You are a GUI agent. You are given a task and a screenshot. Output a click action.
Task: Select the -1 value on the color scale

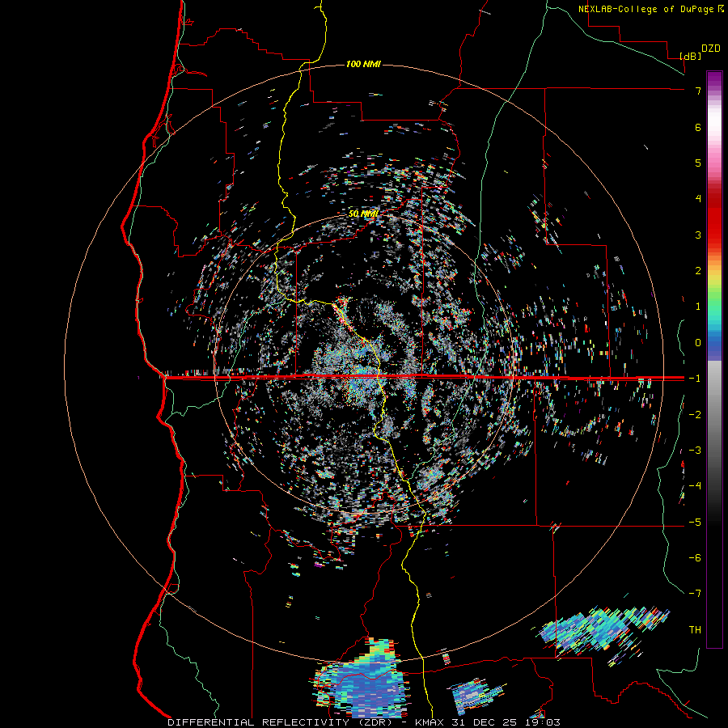coord(695,379)
